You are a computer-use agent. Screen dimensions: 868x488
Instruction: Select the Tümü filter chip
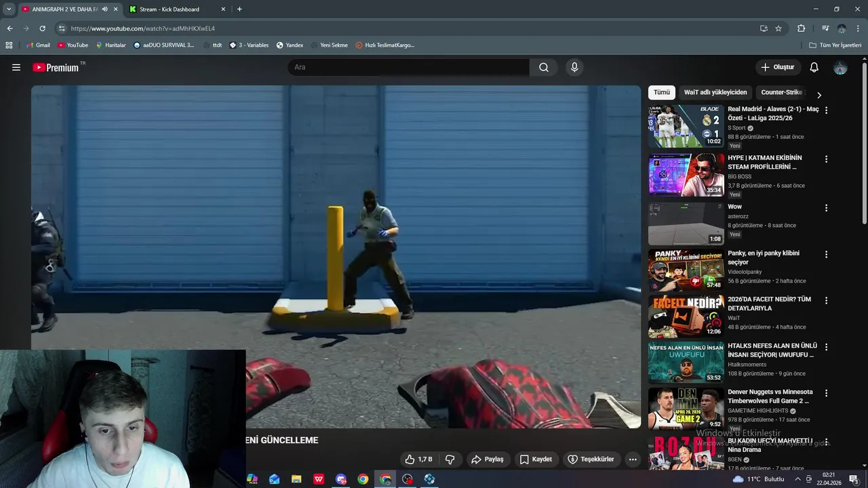click(662, 92)
